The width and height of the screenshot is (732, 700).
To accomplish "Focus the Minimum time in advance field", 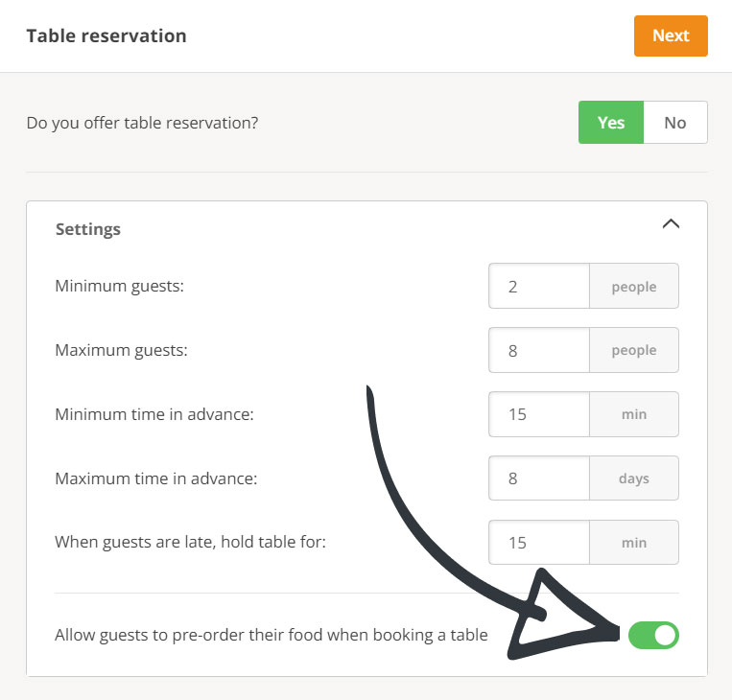I will pos(538,414).
